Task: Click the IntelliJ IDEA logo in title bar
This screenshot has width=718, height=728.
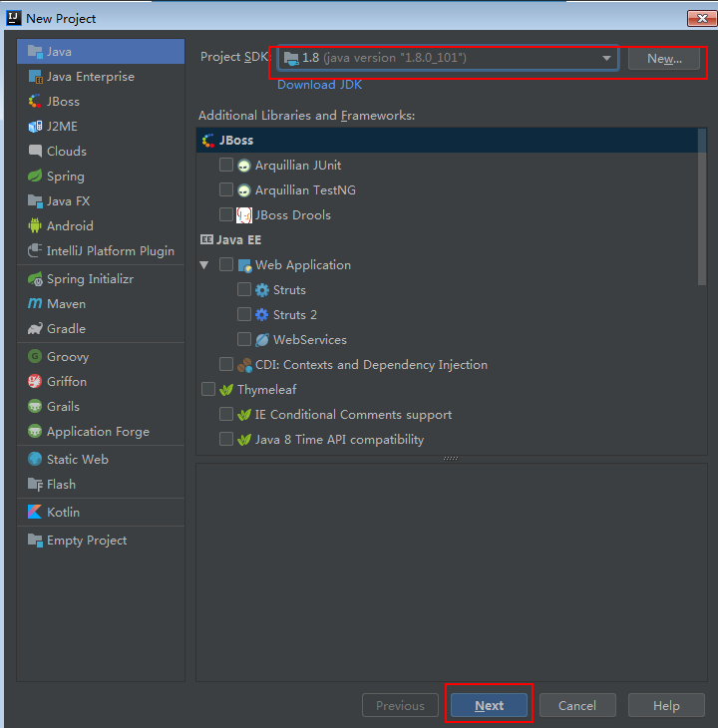Action: (13, 18)
